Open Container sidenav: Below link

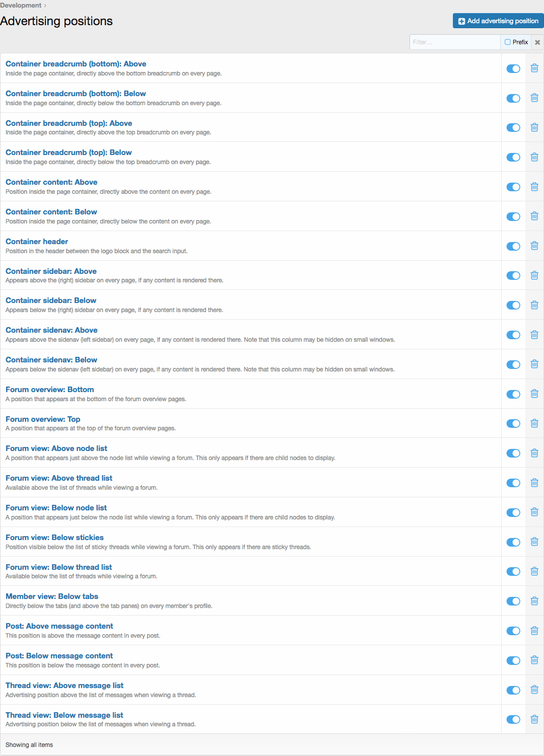pyautogui.click(x=51, y=360)
